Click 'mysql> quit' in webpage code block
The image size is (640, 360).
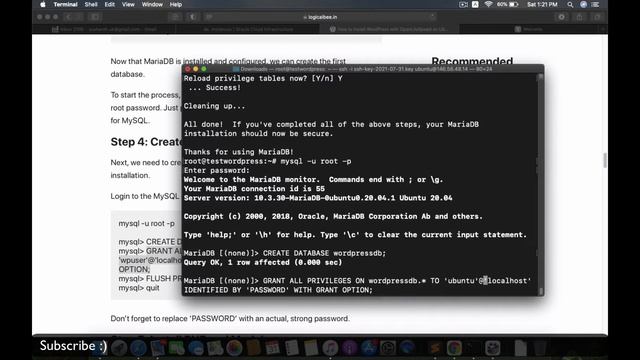pos(139,288)
